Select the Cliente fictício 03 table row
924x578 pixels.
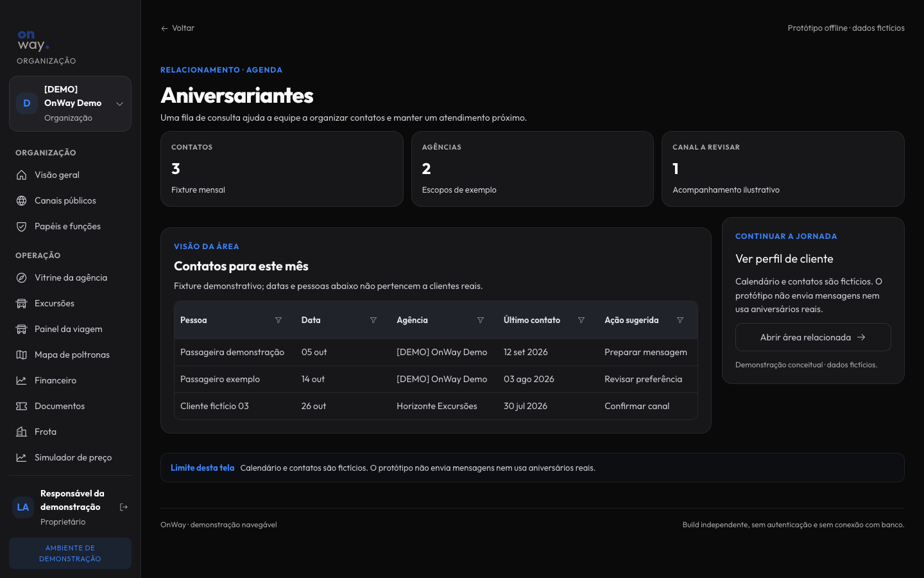(436, 406)
